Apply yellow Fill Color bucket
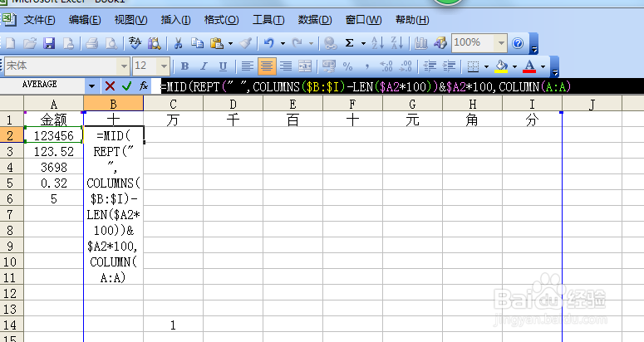 [x=501, y=66]
